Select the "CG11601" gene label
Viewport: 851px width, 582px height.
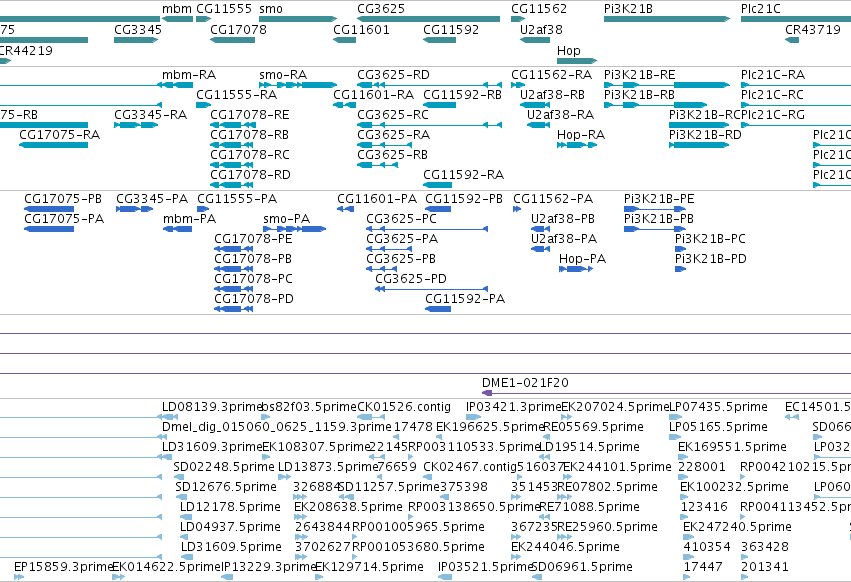[x=361, y=29]
